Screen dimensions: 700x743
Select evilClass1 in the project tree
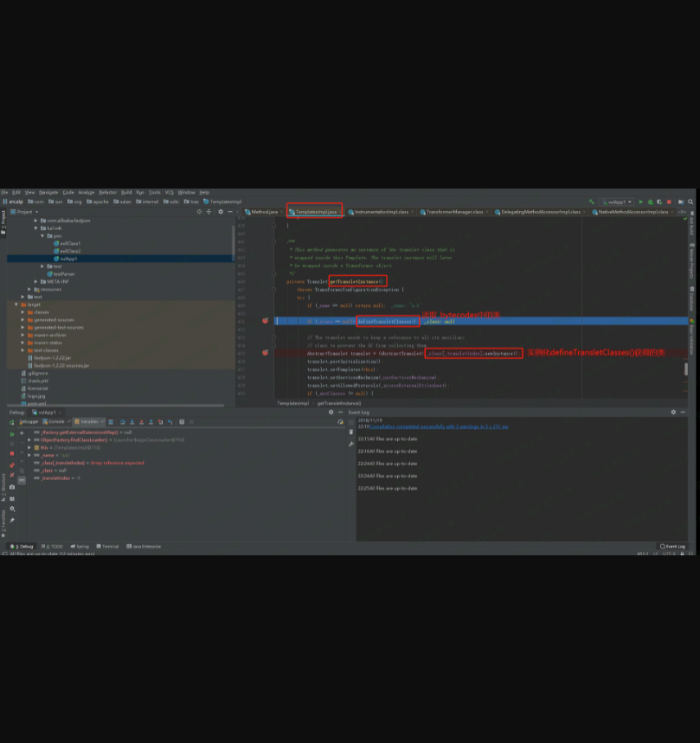[x=69, y=243]
